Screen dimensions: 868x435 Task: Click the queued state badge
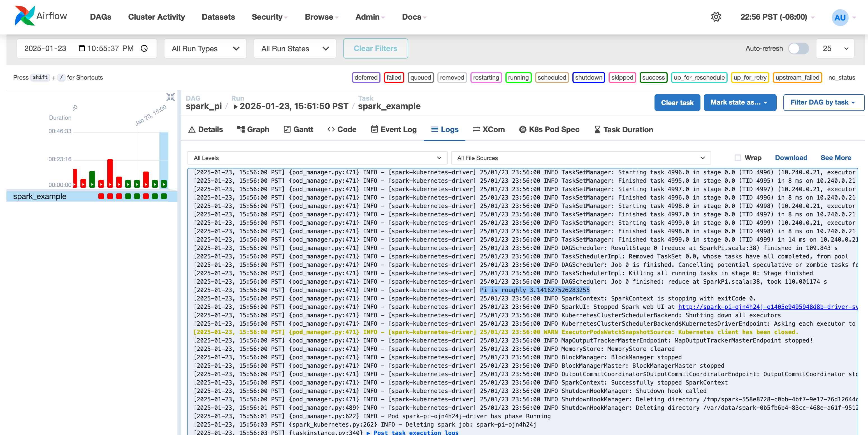(421, 77)
